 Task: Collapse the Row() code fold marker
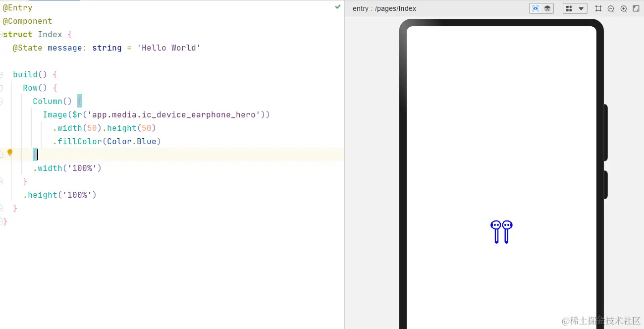1,88
